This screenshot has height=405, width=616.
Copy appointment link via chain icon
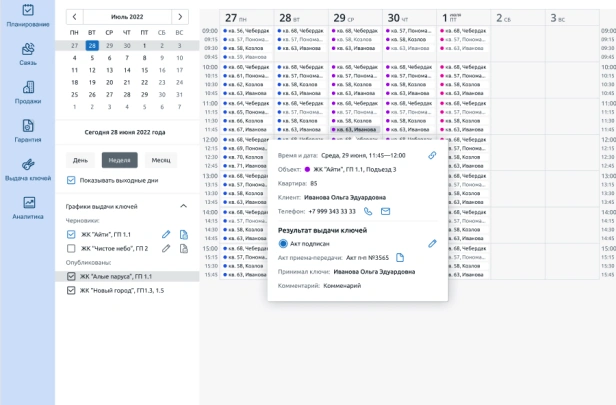[432, 155]
